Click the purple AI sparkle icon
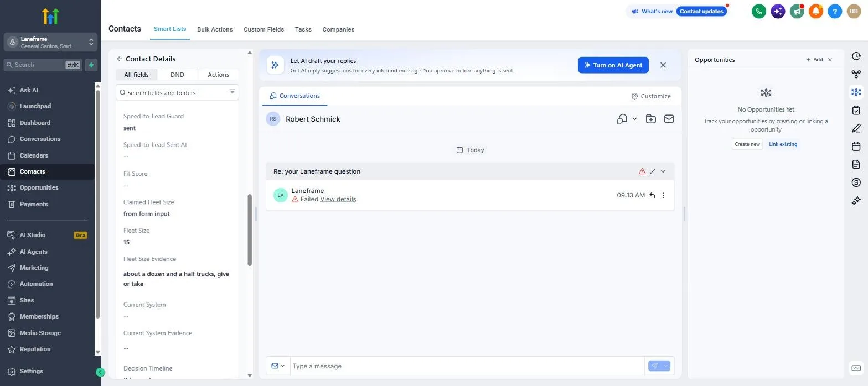 778,11
